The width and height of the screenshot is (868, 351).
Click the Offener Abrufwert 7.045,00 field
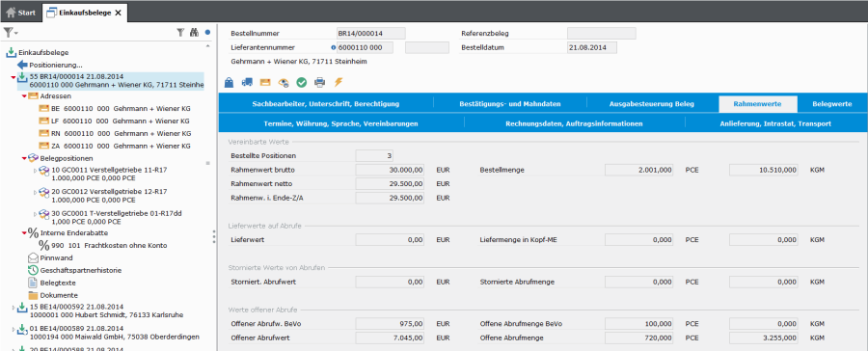click(x=390, y=337)
